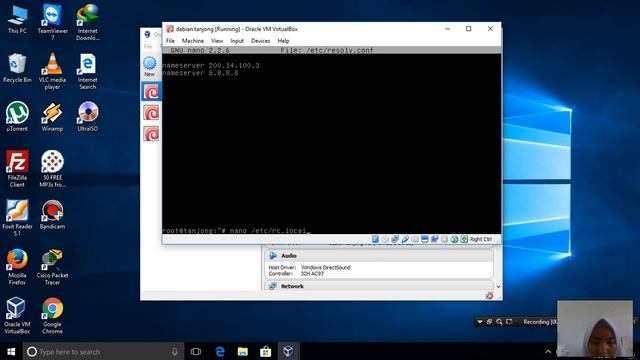Screen dimensions: 640x360
Task: Click the shared folders status icon
Action: tap(415, 239)
